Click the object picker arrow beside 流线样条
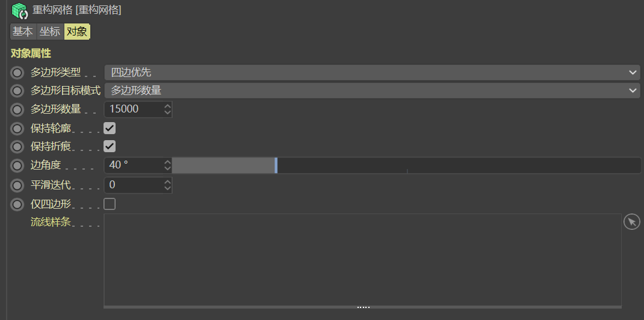This screenshot has height=320, width=644. tap(632, 222)
